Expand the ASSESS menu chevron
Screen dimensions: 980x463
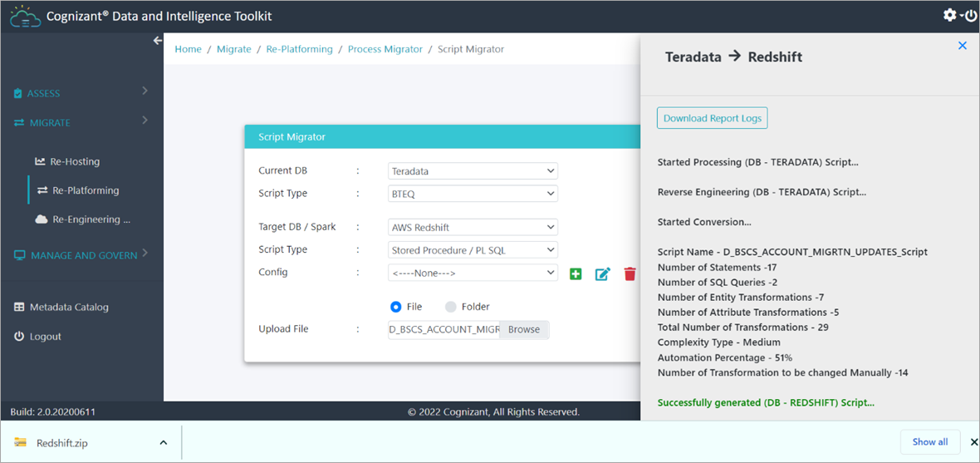[x=145, y=91]
